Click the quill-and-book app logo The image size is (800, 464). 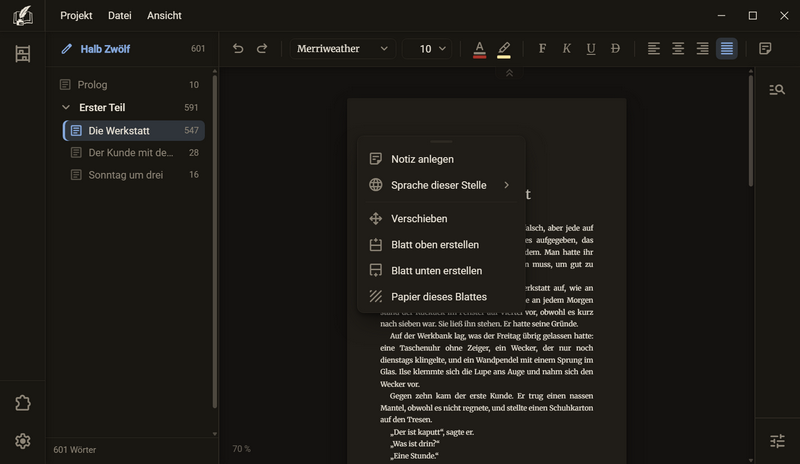coord(22,16)
